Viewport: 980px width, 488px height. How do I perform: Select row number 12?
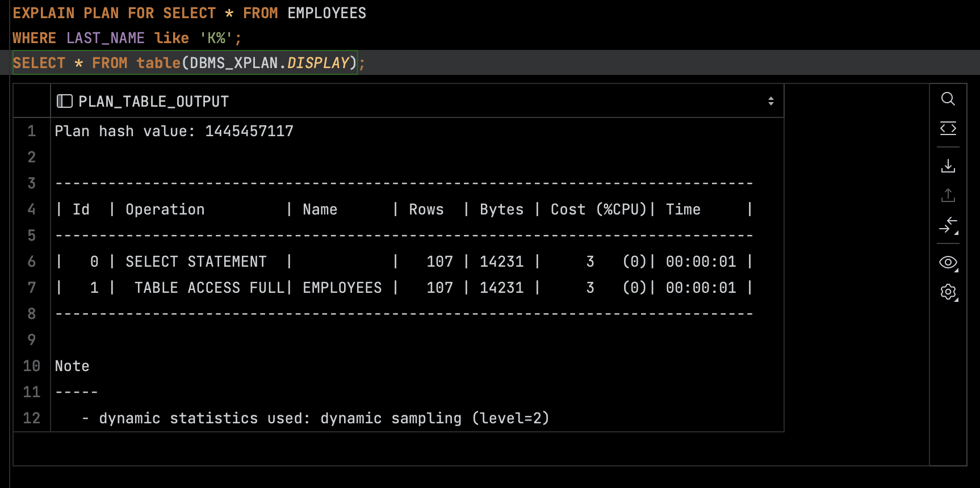[x=32, y=418]
